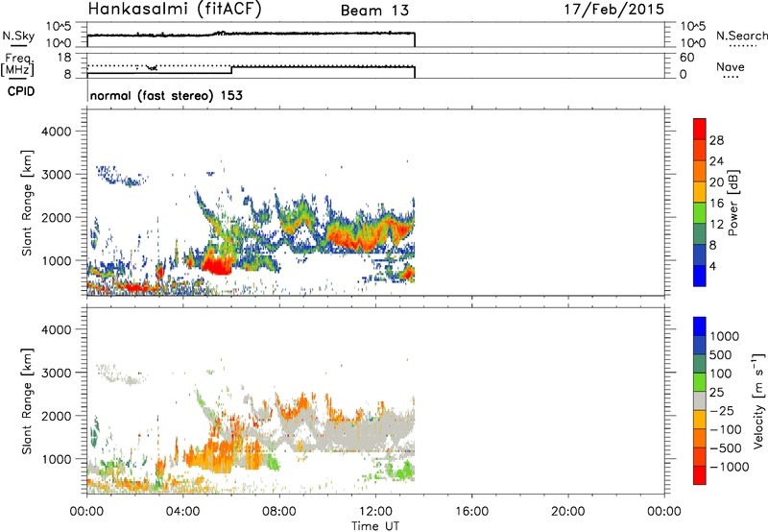Click the 20:00 time tick label
Image resolution: width=768 pixels, height=532 pixels.
tap(567, 512)
